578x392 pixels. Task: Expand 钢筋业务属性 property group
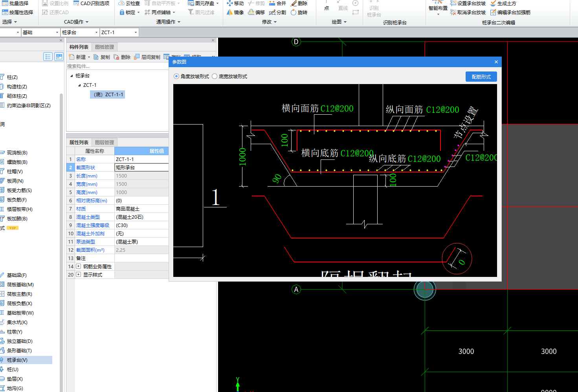79,266
